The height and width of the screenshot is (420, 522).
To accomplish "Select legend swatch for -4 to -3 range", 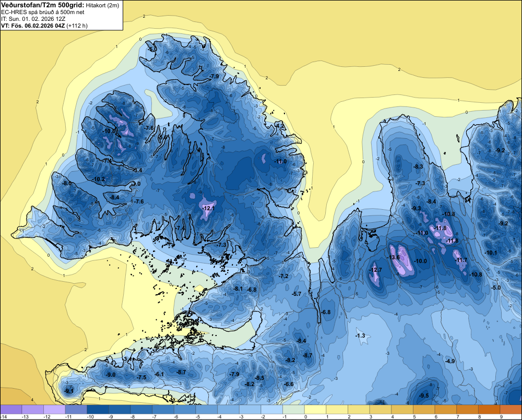I will click(229, 409).
